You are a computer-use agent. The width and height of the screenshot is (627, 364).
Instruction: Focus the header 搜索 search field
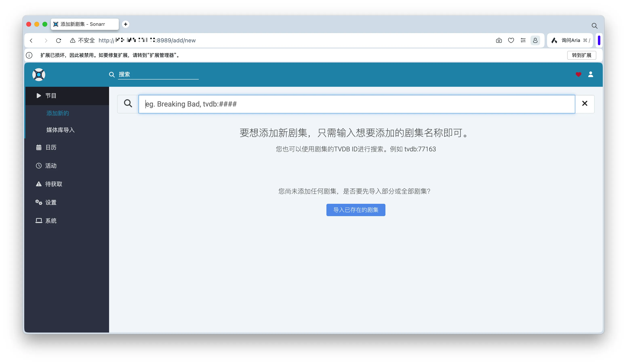158,74
